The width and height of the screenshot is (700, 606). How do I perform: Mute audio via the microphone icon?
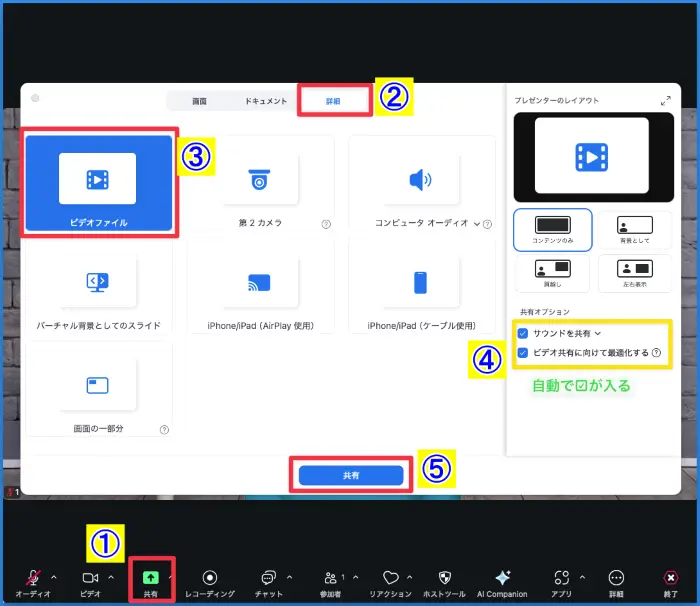coord(33,577)
